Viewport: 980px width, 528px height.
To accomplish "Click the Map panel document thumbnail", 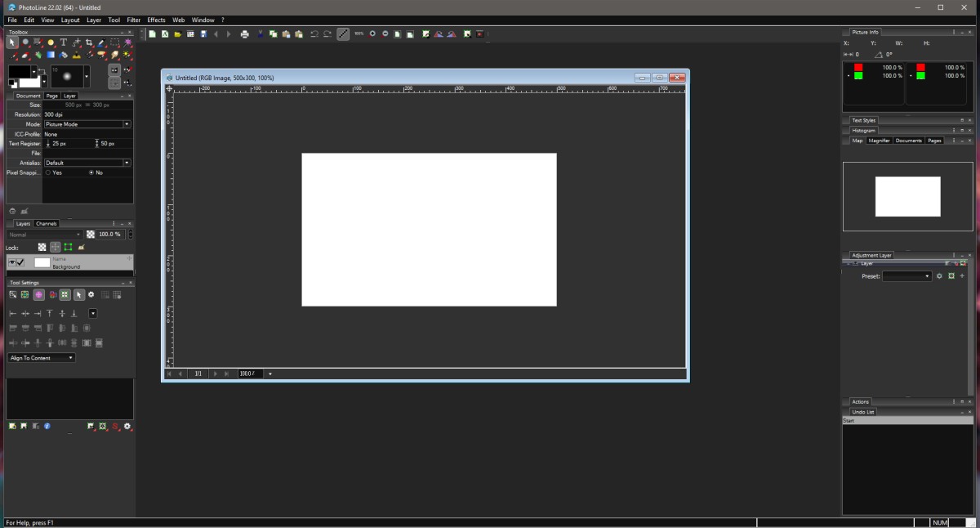I will pyautogui.click(x=907, y=196).
